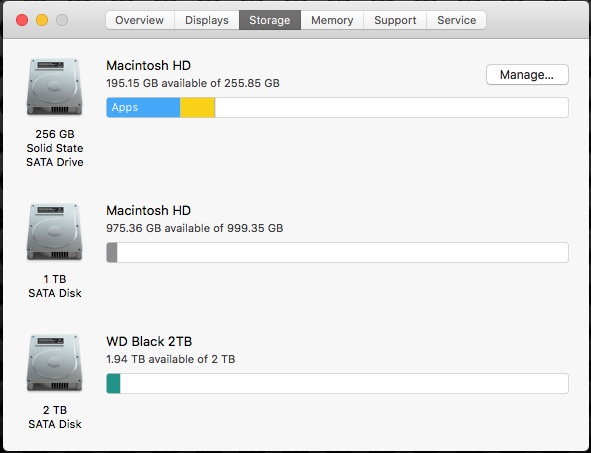Go to the Memory tab
Image resolution: width=591 pixels, height=453 pixels.
pos(332,20)
